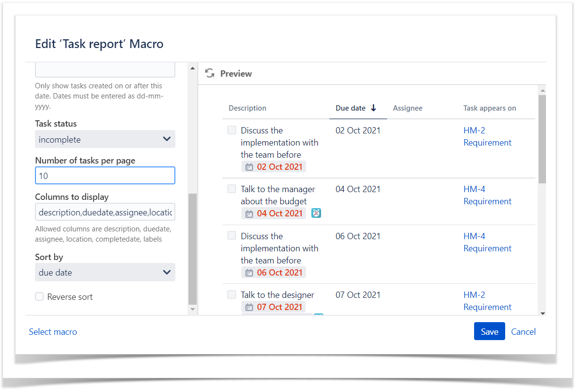Click the calendar icon beside 07 Oct 2021

pyautogui.click(x=249, y=307)
